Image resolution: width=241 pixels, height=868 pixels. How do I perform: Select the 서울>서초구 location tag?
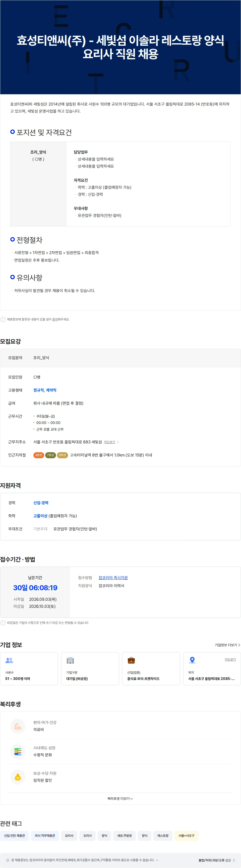click(x=187, y=836)
